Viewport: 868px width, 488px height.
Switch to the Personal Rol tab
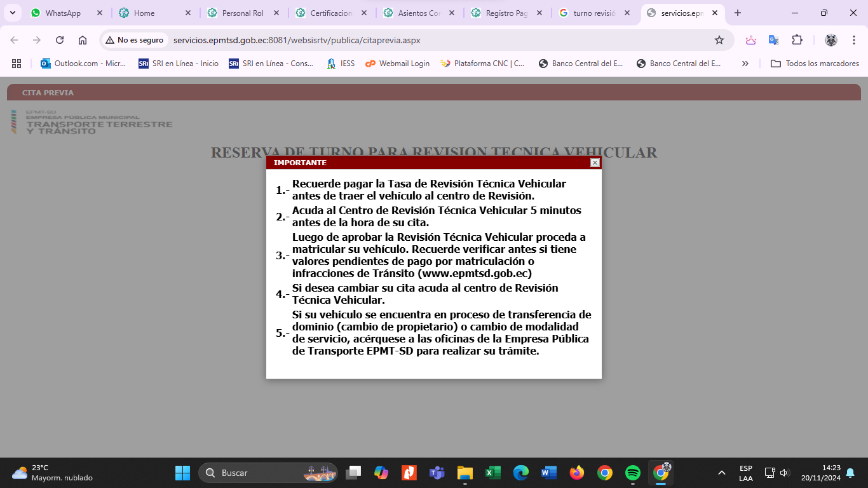click(x=242, y=13)
